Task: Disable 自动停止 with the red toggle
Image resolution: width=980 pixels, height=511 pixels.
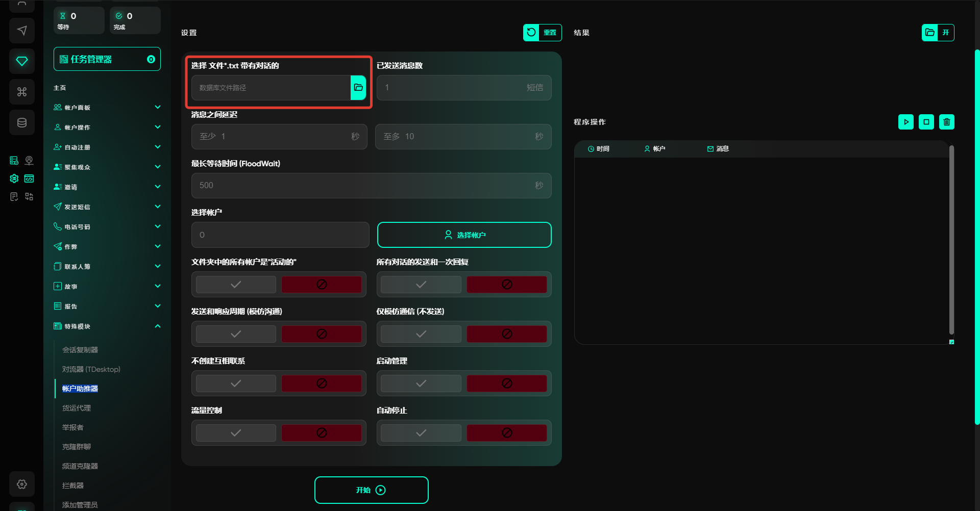Action: (506, 433)
